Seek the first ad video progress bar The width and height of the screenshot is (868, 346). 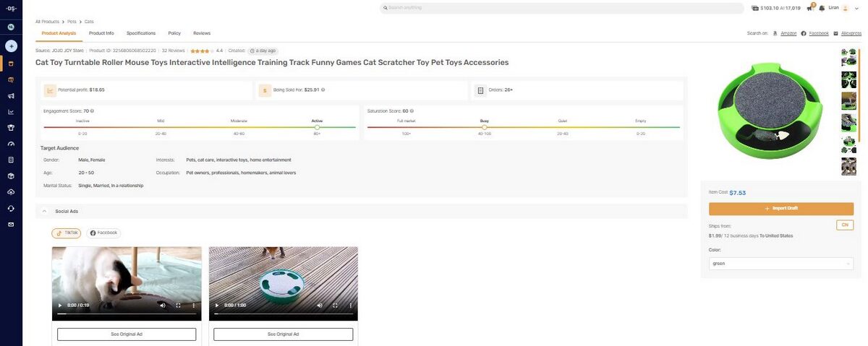tap(127, 314)
